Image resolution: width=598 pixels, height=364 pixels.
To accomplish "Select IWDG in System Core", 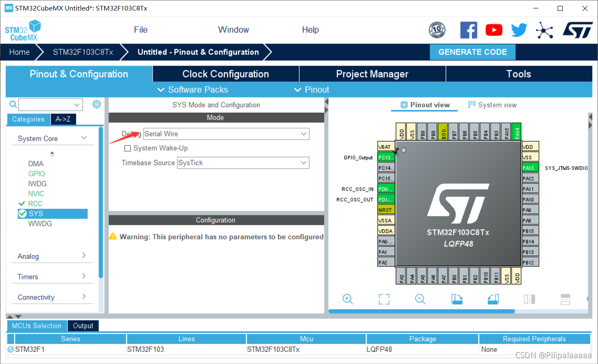I will coord(37,184).
